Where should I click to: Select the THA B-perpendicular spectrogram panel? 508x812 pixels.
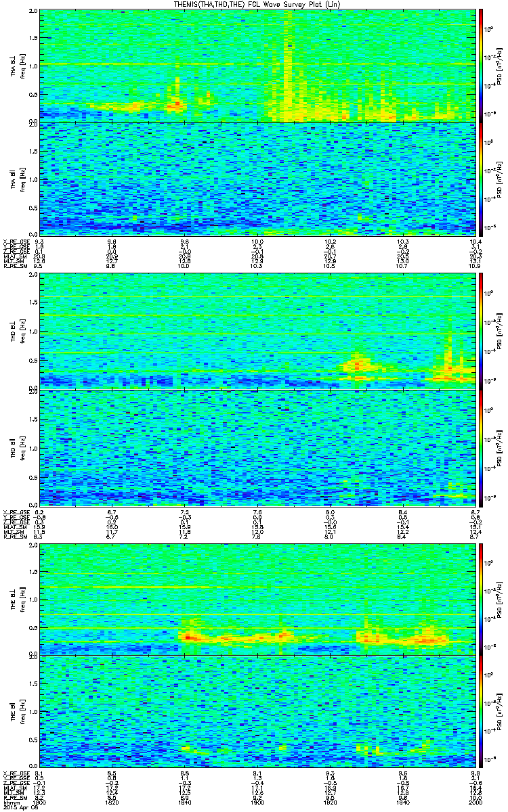point(257,66)
